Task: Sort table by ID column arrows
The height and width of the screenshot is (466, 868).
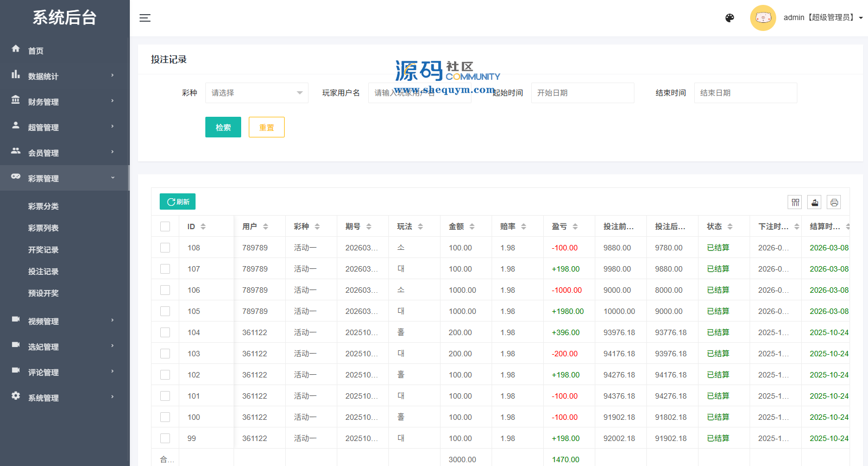Action: (x=203, y=226)
